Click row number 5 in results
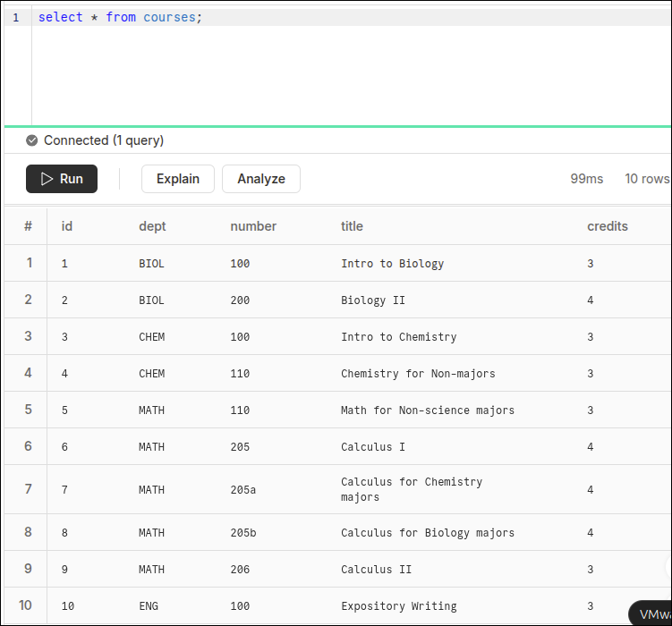This screenshot has height=626, width=672. coord(28,410)
